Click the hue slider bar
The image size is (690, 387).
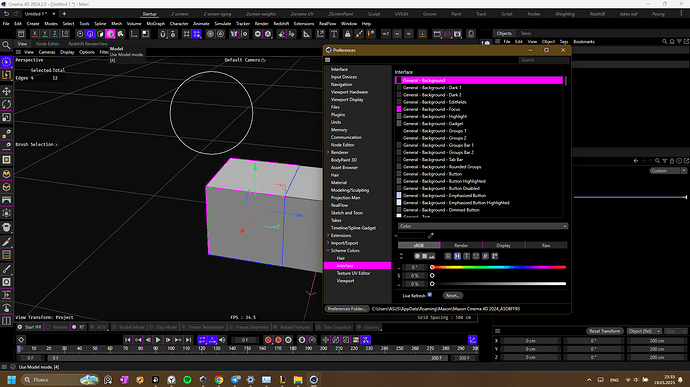[x=499, y=267]
